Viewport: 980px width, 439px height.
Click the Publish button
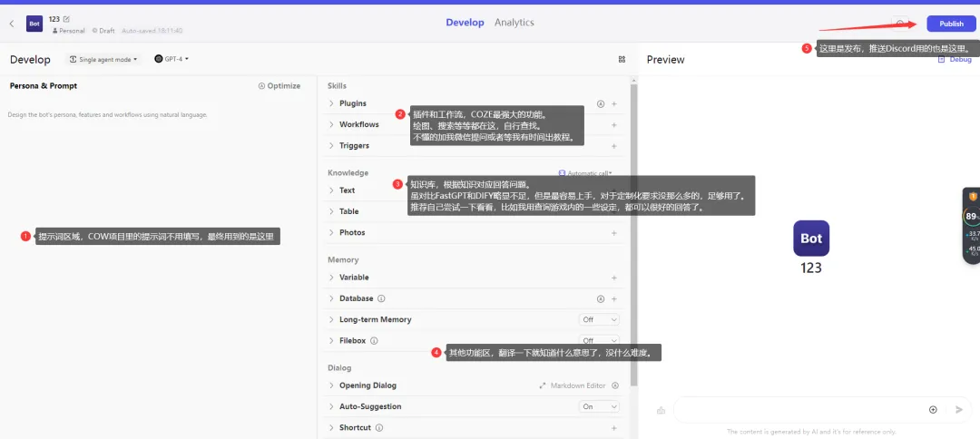pyautogui.click(x=951, y=24)
